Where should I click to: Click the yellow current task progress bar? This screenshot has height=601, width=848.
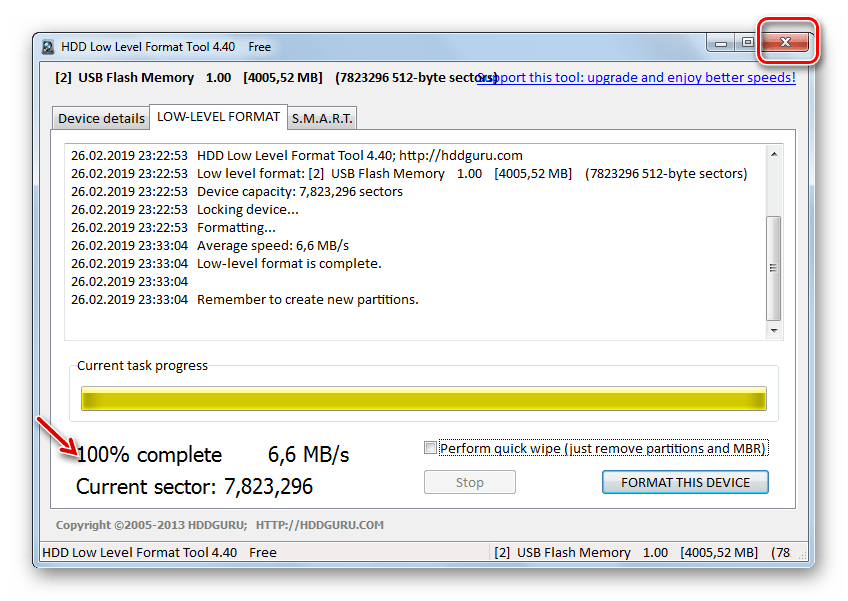(x=423, y=400)
